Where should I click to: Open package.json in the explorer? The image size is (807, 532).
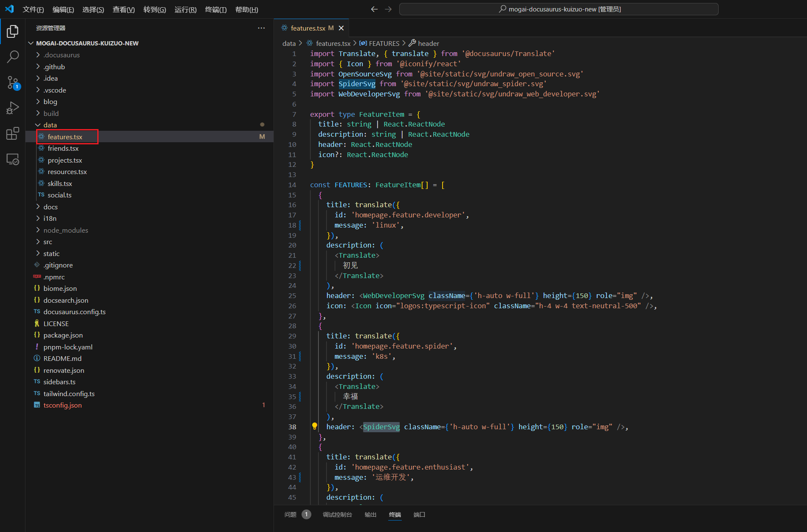point(63,335)
